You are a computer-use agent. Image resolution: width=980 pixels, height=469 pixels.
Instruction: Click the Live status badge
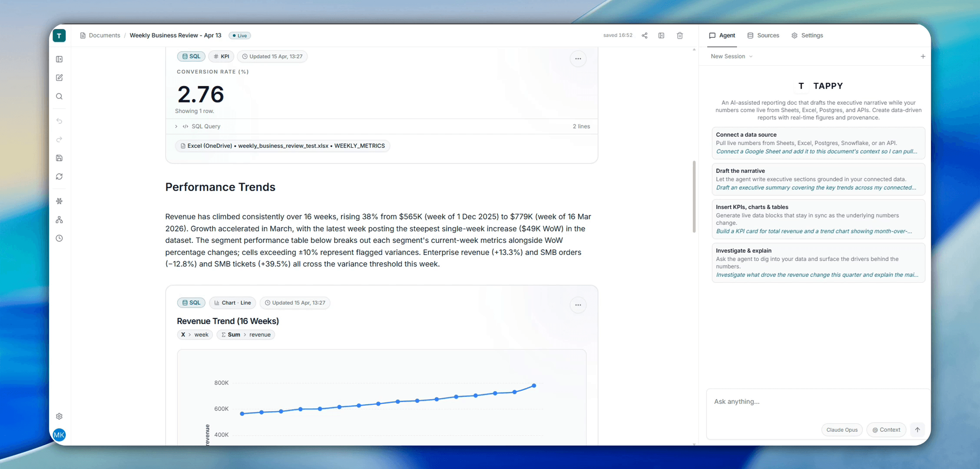pyautogui.click(x=240, y=36)
